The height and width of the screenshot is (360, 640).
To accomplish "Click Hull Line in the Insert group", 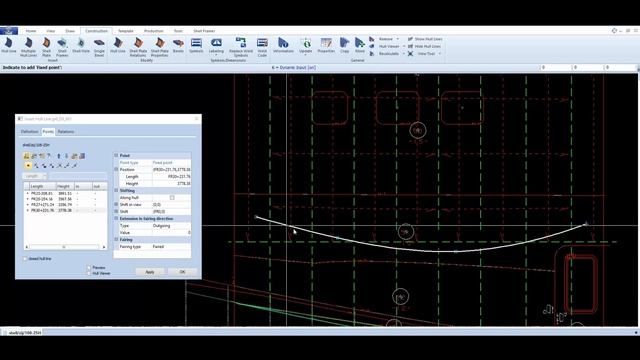I will coord(9,46).
